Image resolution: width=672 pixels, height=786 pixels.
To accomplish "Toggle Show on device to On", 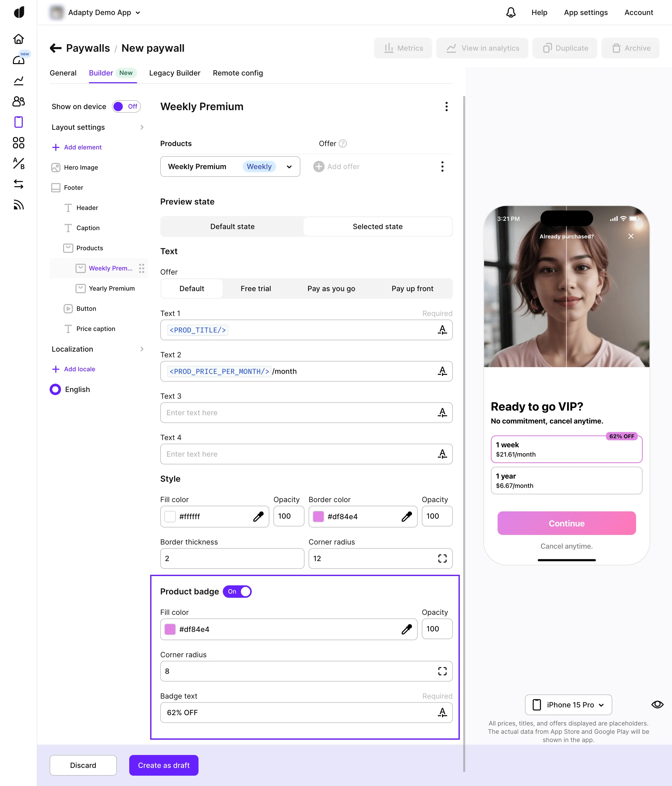I will 126,107.
